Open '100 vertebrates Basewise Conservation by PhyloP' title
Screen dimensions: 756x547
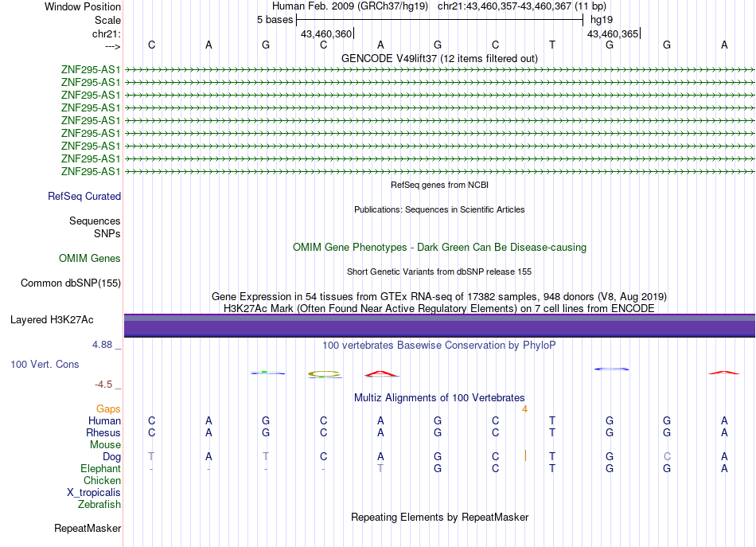[439, 346]
